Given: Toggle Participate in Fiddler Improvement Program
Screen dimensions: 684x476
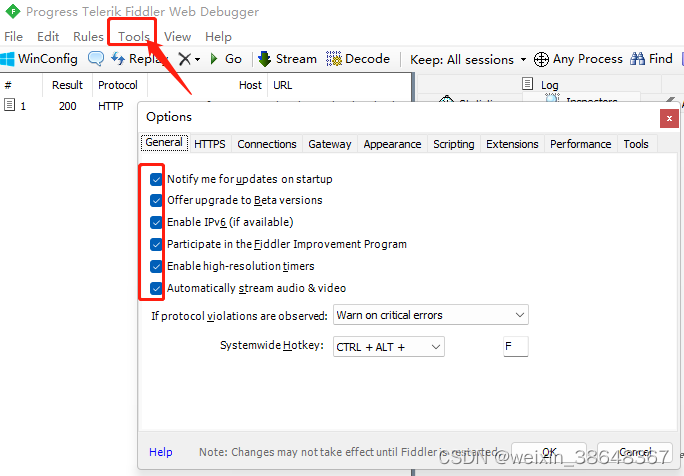Looking at the screenshot, I should (x=156, y=244).
